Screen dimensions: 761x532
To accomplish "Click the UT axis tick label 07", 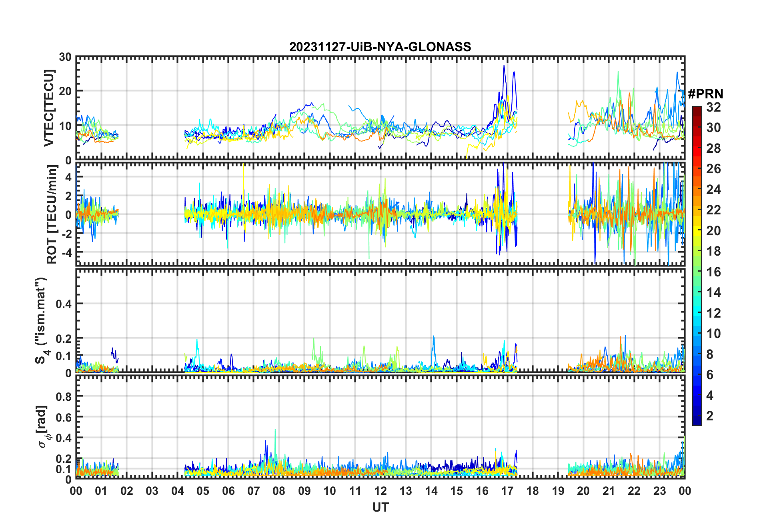I will [x=254, y=491].
